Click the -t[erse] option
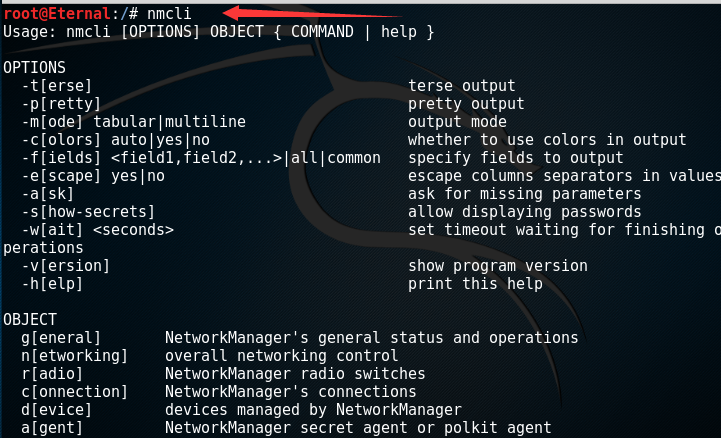 (57, 86)
